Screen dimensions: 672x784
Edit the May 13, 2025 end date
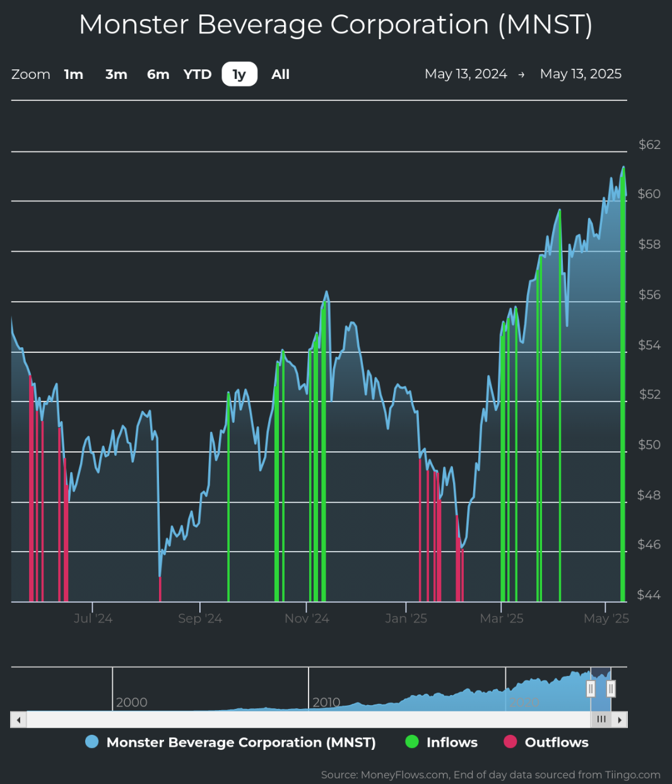pos(581,74)
